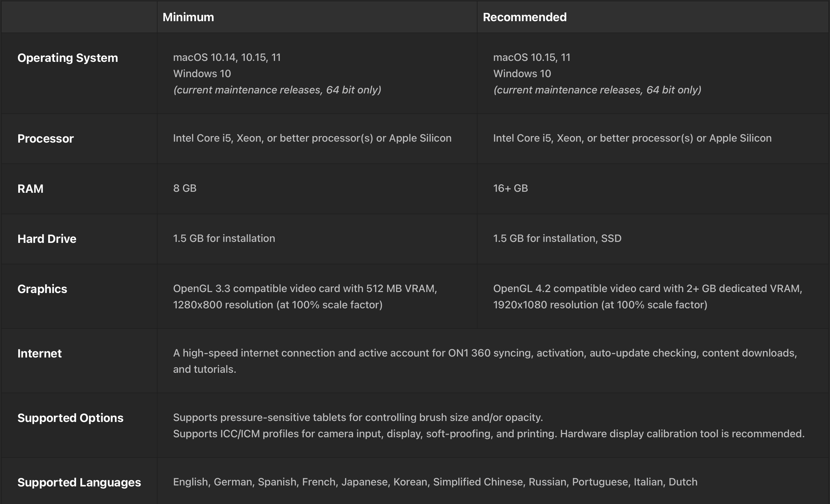The height and width of the screenshot is (504, 830).
Task: Click the minimum macOS 10.14, 10.15, 11 text
Action: pos(227,57)
